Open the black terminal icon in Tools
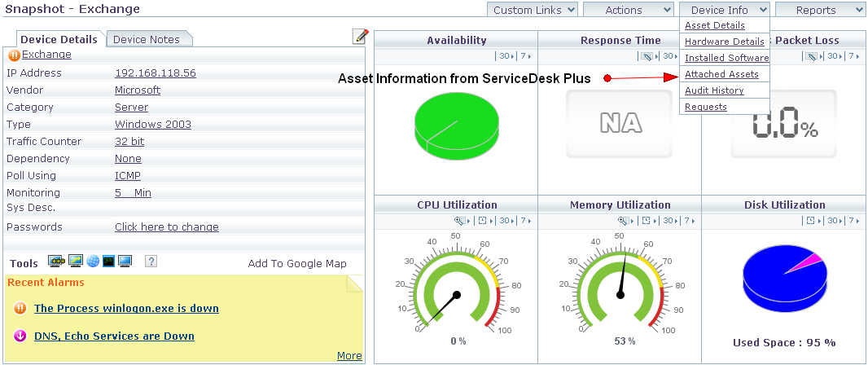Viewport: 868px width, 365px height. pyautogui.click(x=108, y=262)
